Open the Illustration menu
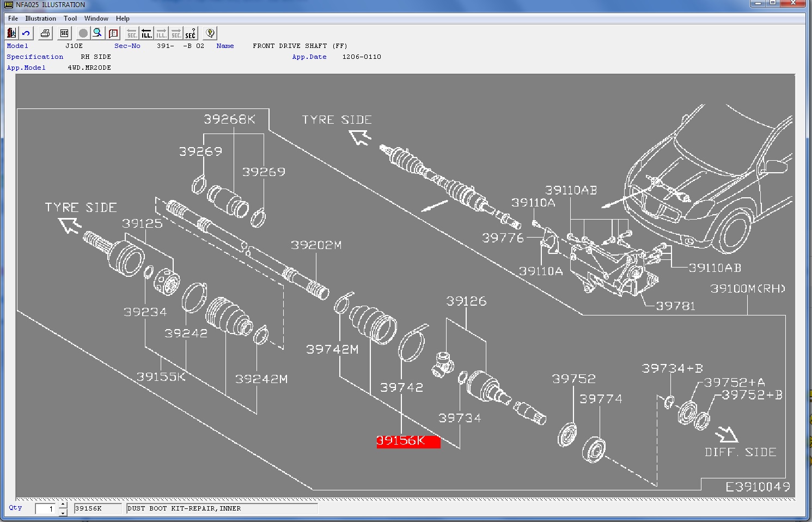 pyautogui.click(x=40, y=18)
